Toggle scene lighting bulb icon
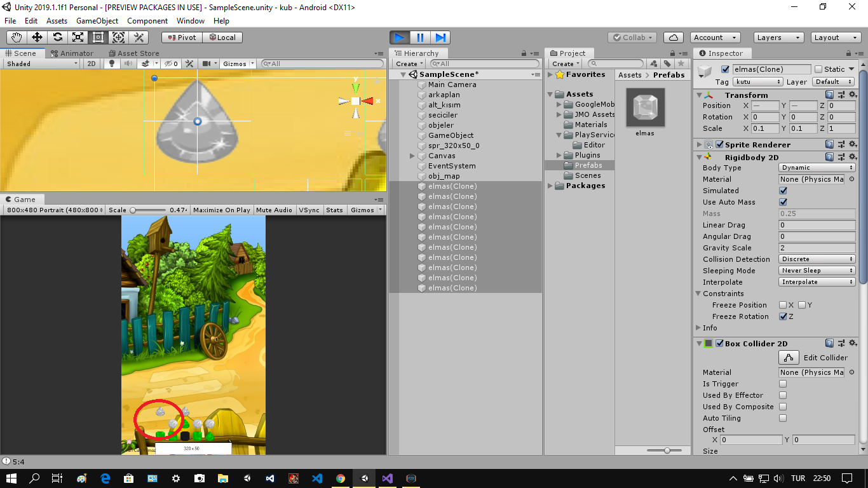Image resolution: width=868 pixels, height=488 pixels. (112, 64)
